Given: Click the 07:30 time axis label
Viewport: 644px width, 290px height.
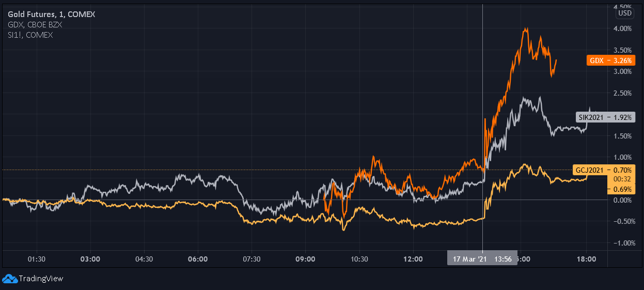Looking at the screenshot, I should click(252, 258).
